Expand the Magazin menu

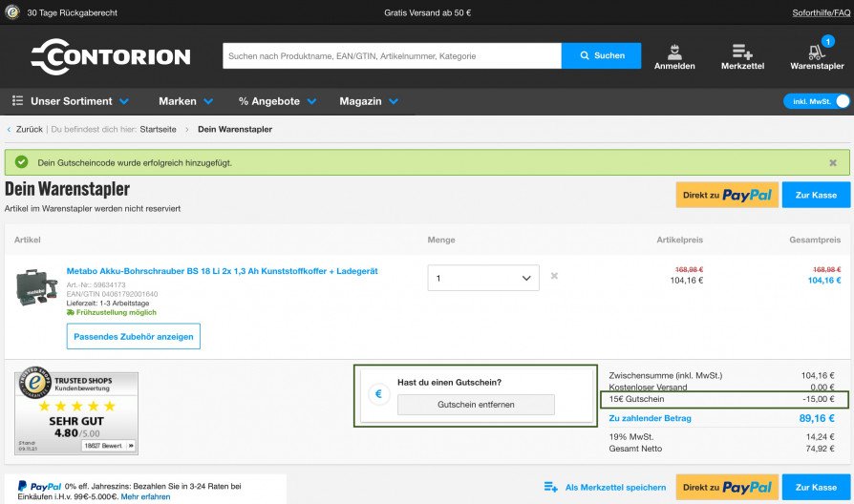pos(369,101)
